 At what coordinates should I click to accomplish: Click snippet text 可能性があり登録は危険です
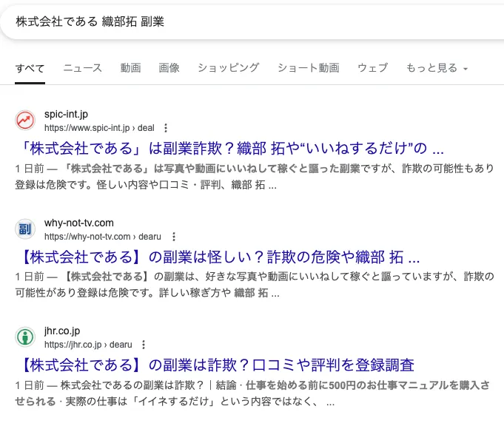84,293
